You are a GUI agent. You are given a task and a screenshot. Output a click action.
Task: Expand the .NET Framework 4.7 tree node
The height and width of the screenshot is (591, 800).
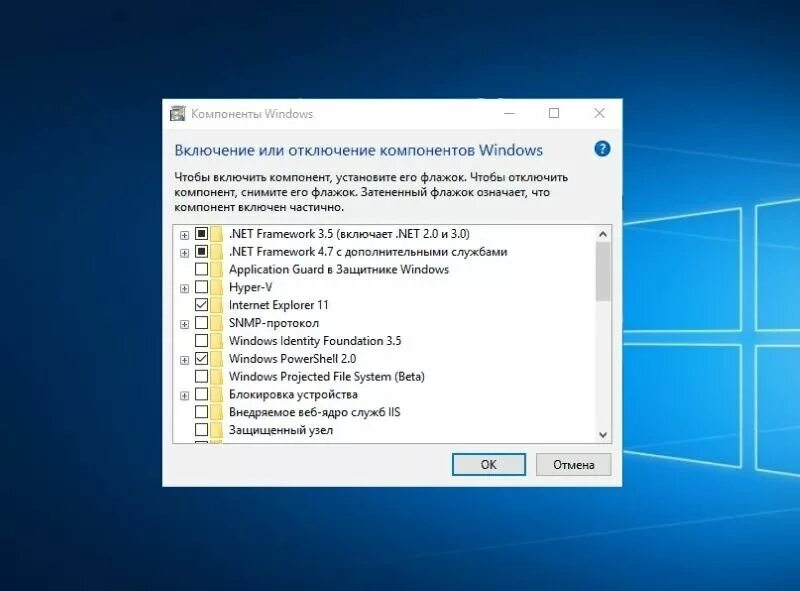click(x=184, y=253)
